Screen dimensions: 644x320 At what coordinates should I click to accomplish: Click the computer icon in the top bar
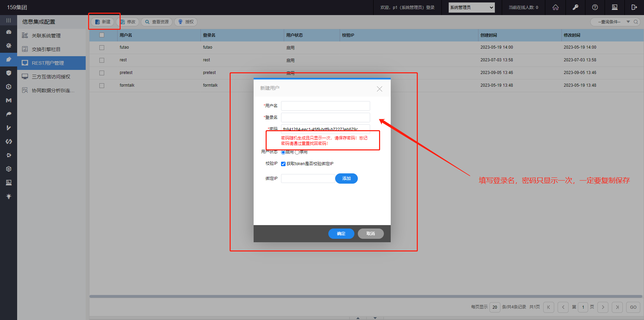(x=615, y=7)
